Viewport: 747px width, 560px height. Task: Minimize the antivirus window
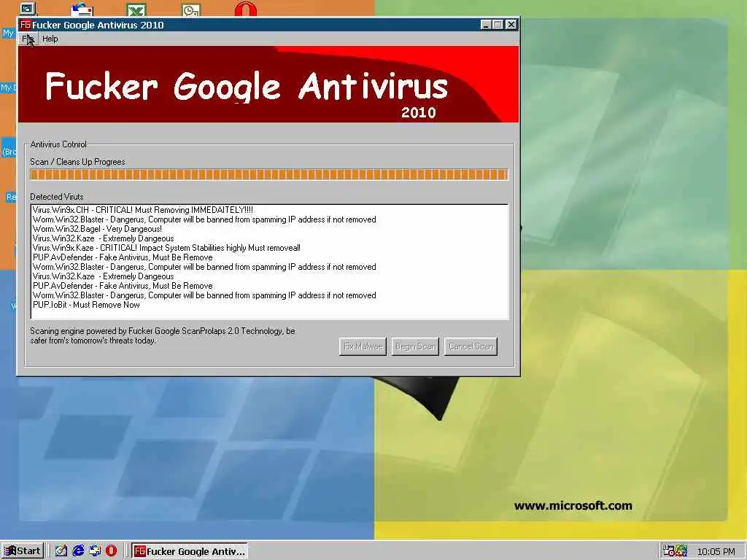click(485, 25)
